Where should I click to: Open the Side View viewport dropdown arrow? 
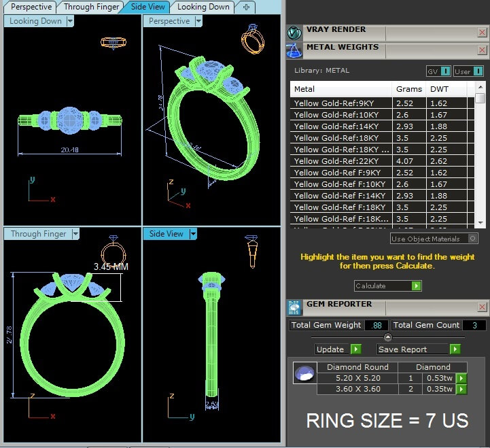(x=193, y=234)
